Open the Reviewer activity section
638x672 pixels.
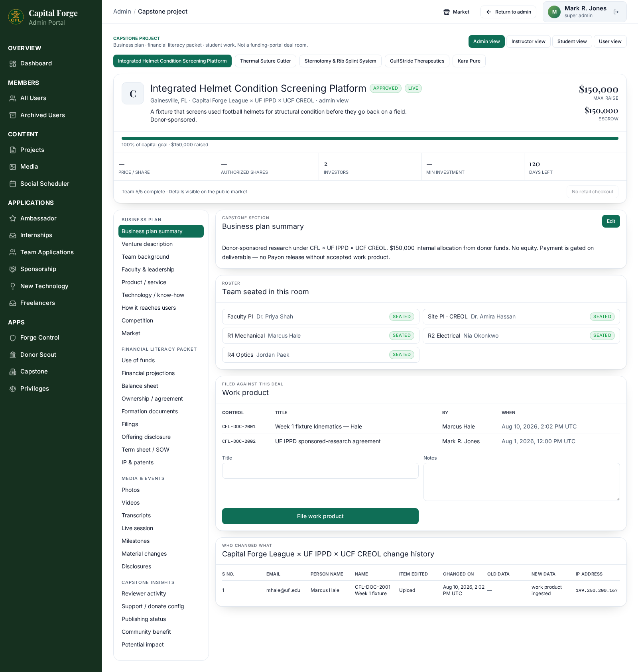(x=161, y=593)
